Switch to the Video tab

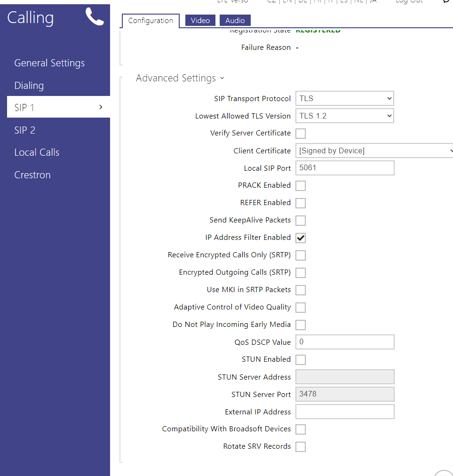200,20
